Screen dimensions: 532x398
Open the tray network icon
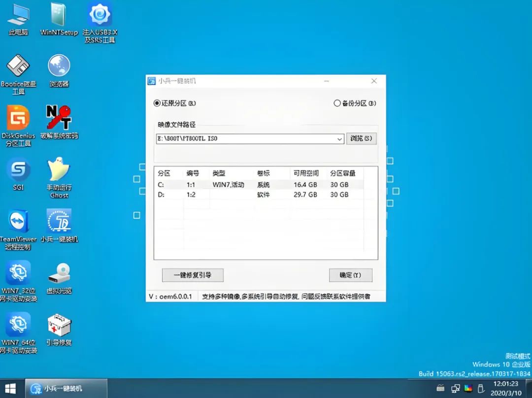[x=455, y=388]
